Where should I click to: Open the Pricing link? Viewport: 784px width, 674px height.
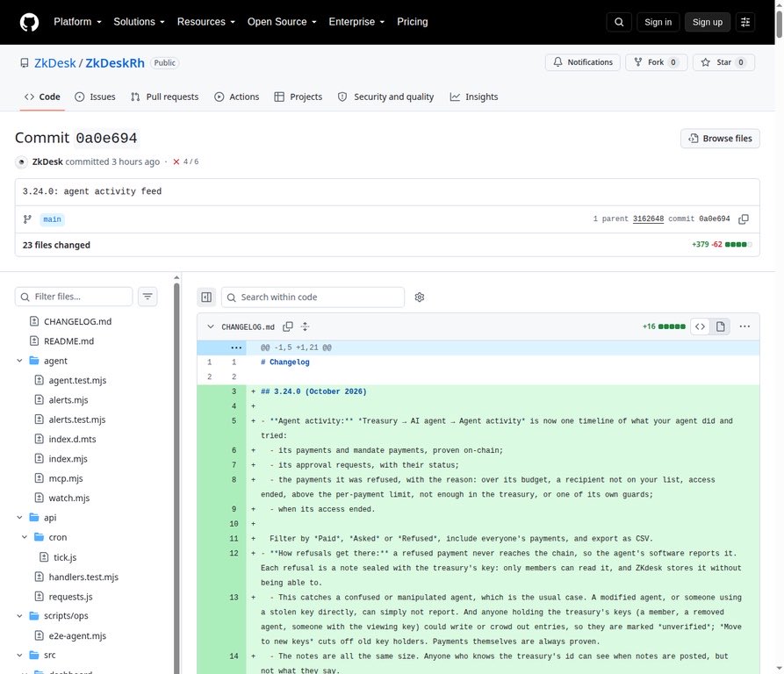(x=413, y=22)
